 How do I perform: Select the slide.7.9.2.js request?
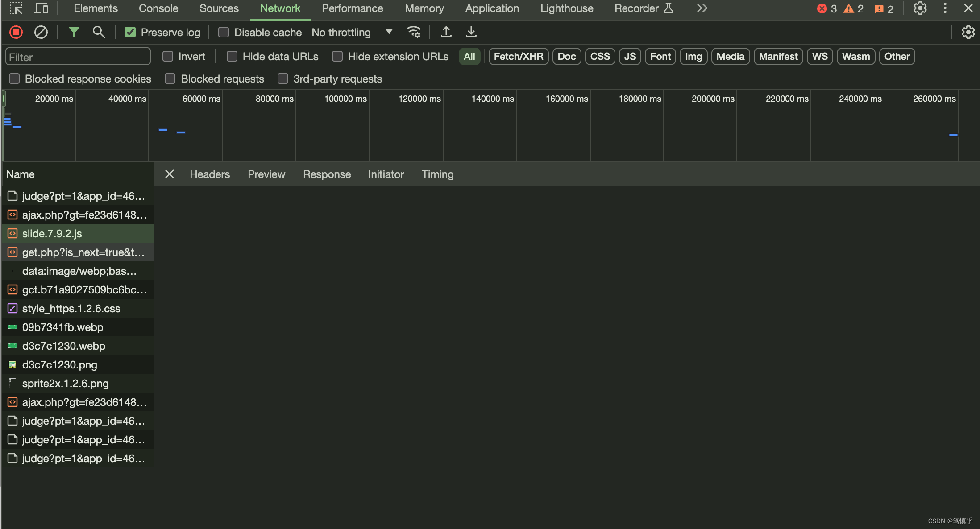52,233
